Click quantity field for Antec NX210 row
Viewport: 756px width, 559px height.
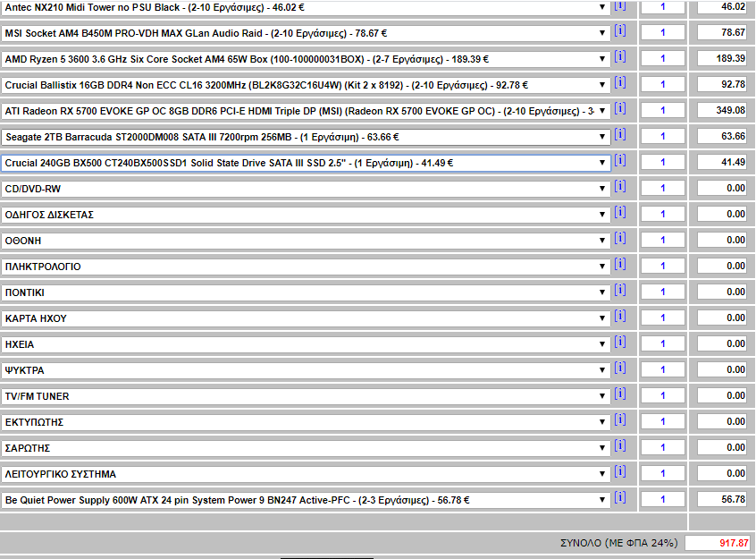click(x=663, y=7)
